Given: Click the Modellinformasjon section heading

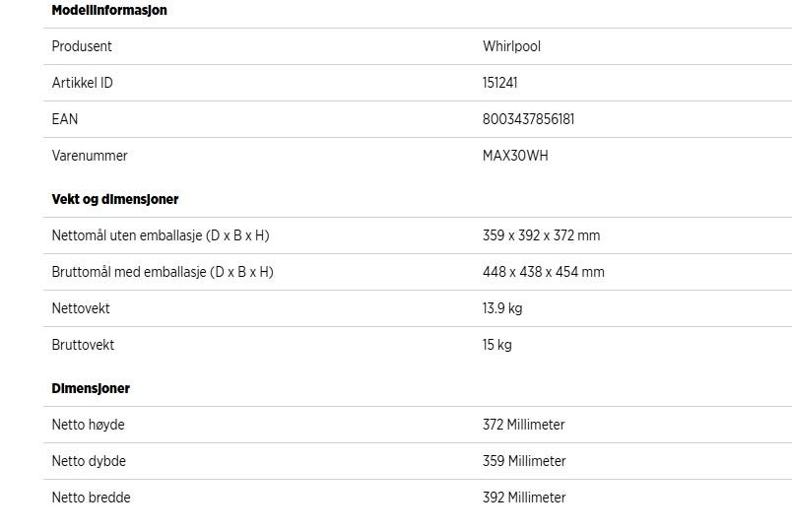Looking at the screenshot, I should click(x=109, y=10).
